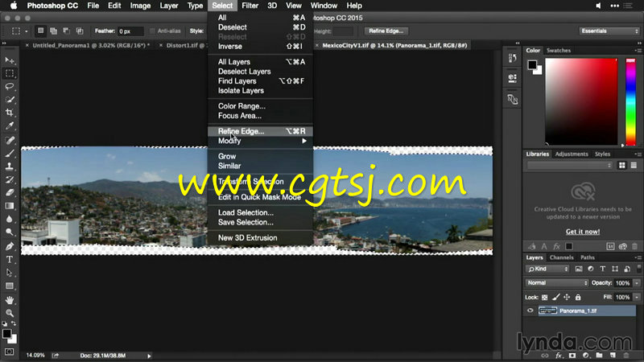
Task: Open the Filter menu
Action: click(x=250, y=6)
